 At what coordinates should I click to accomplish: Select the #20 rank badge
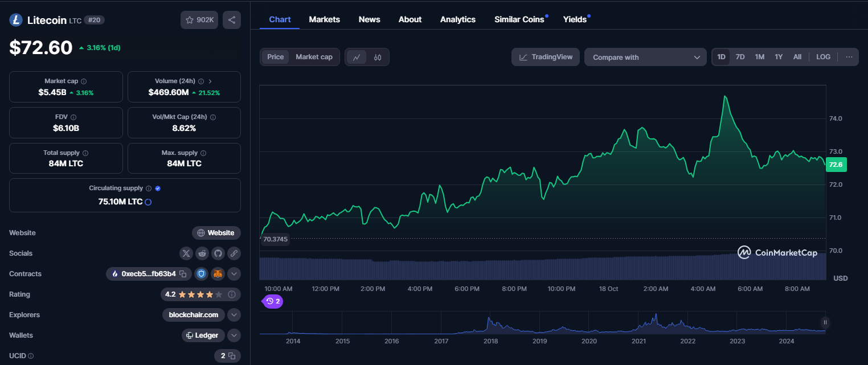94,20
